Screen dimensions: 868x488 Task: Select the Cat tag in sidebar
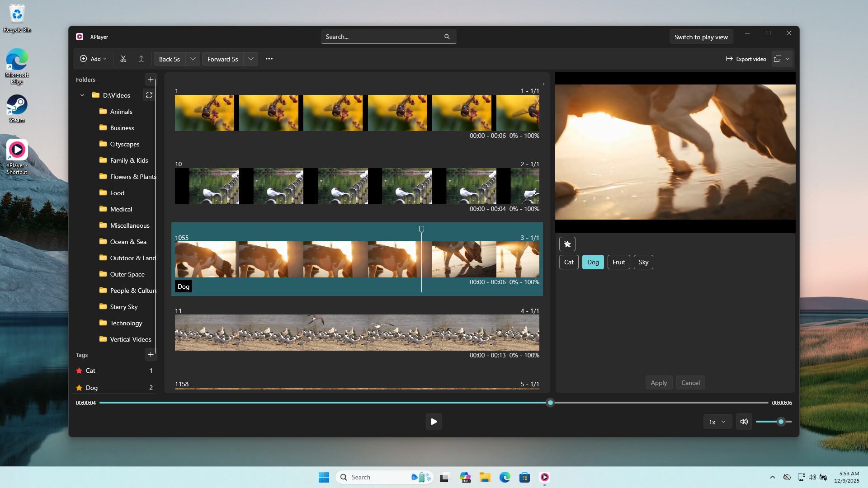coord(90,371)
